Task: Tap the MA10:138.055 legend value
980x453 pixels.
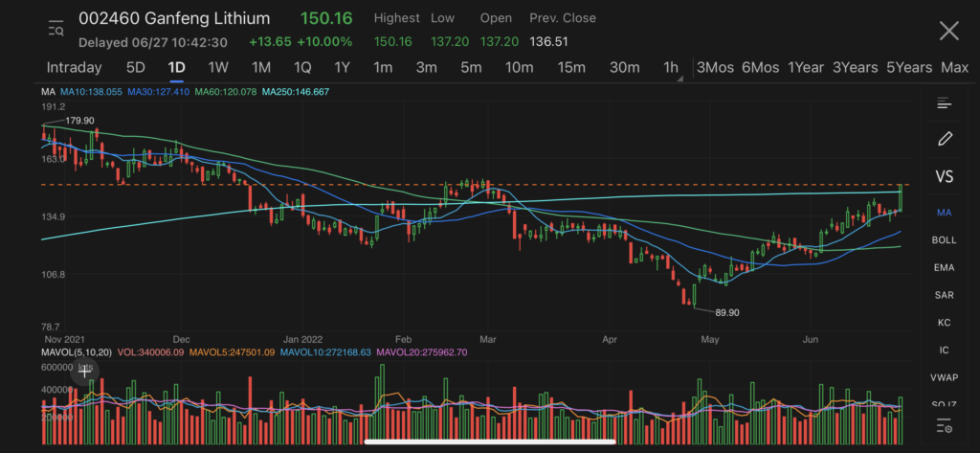Action: [91, 92]
